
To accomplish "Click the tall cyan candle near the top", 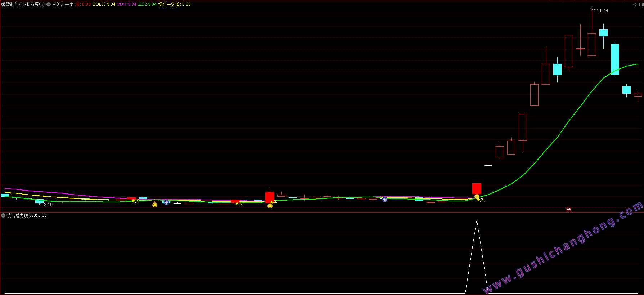I will (x=615, y=59).
